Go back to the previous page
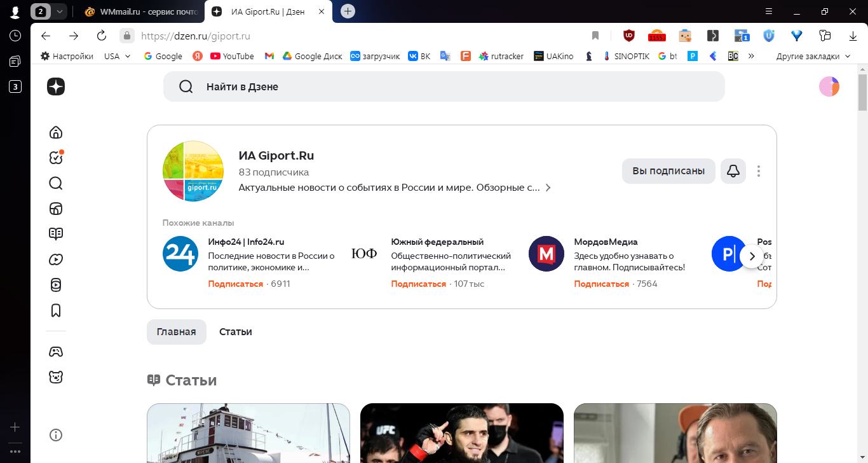 click(x=46, y=36)
